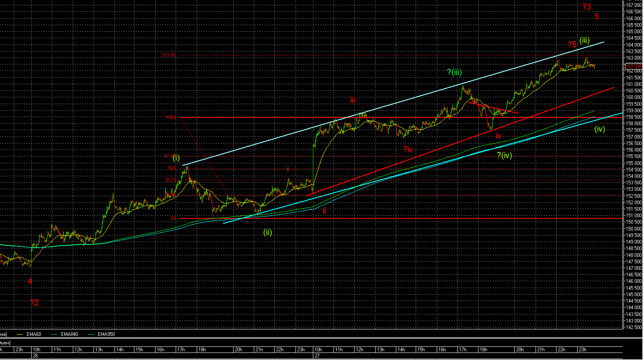Image resolution: width=644 pixels, height=361 pixels.
Task: Select the green (iii) label beside ?5
Action: pos(584,41)
